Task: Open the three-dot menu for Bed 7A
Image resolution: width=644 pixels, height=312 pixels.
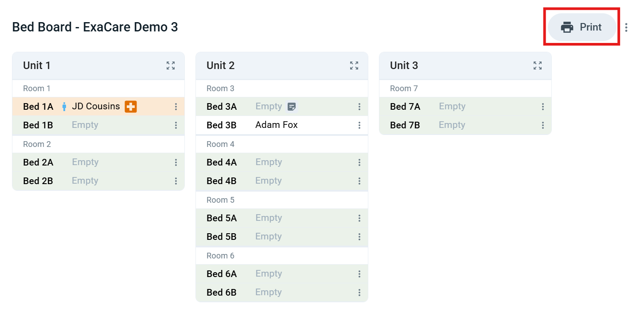Action: tap(543, 107)
